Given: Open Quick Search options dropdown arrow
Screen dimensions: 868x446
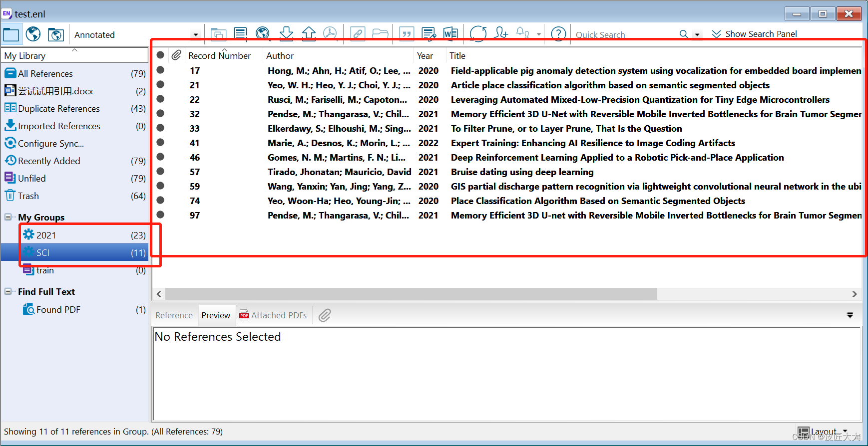Looking at the screenshot, I should click(x=697, y=34).
